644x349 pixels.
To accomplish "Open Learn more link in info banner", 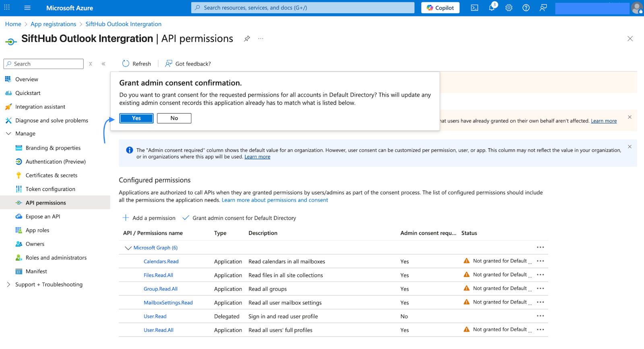I will coord(257,157).
